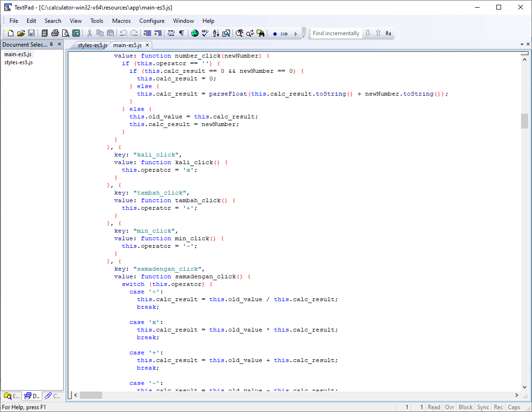Open the Macros menu
The height and width of the screenshot is (412, 532).
coord(121,21)
